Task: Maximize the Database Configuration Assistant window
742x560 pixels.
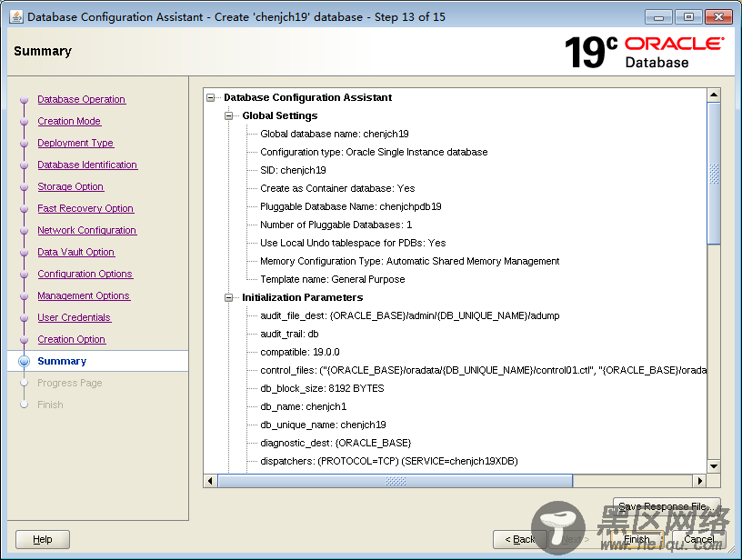Action: click(x=688, y=17)
